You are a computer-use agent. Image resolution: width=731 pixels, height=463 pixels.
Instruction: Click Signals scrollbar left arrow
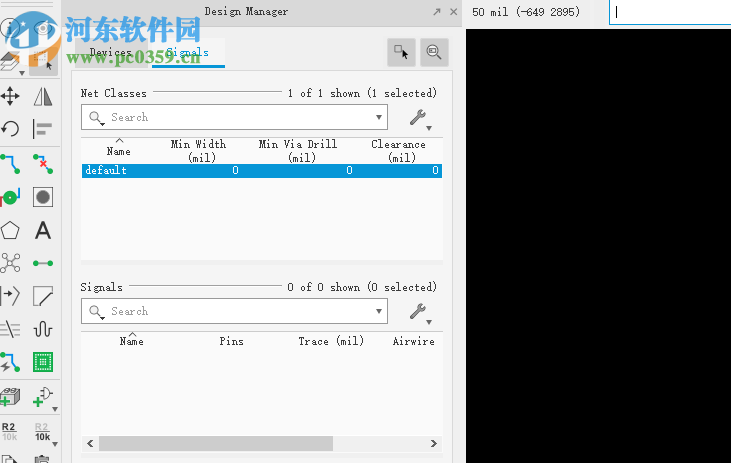coord(90,443)
